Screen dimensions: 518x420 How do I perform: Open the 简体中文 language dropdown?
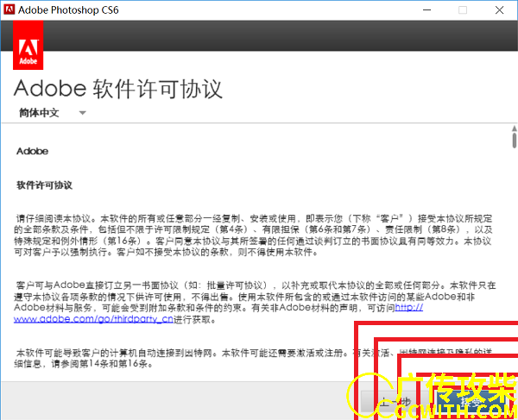(52, 113)
